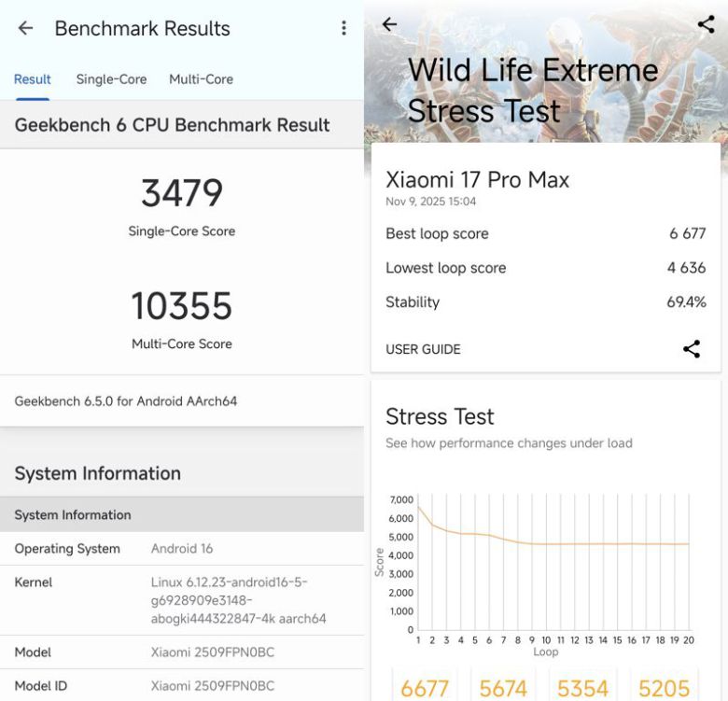Open the Single-Core tab
728x701 pixels.
pyautogui.click(x=111, y=79)
